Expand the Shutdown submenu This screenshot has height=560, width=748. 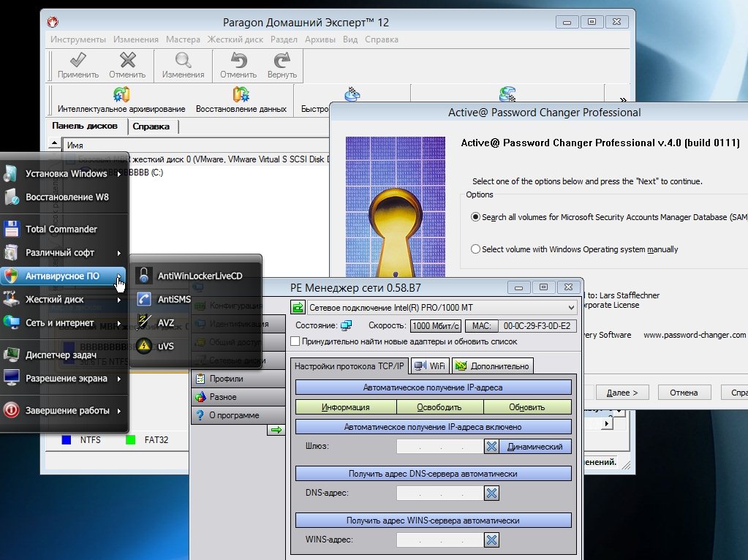67,410
